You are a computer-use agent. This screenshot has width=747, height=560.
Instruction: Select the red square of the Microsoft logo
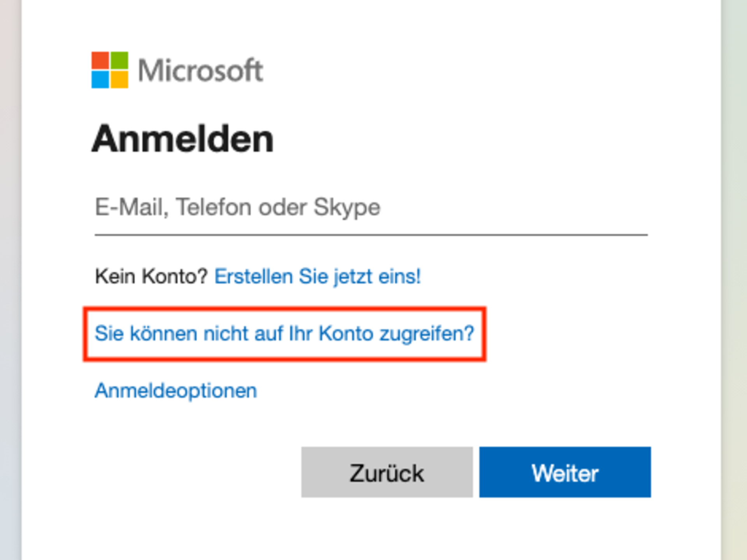click(x=100, y=61)
